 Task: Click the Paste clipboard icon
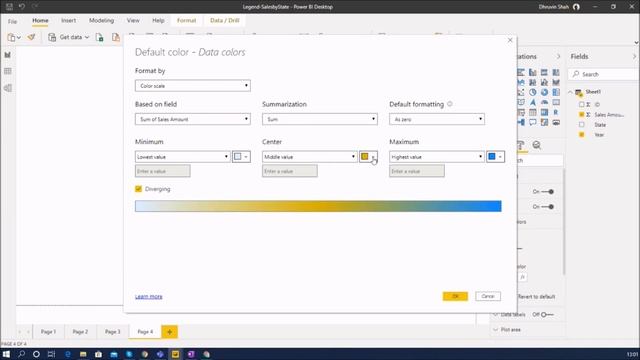click(x=11, y=37)
